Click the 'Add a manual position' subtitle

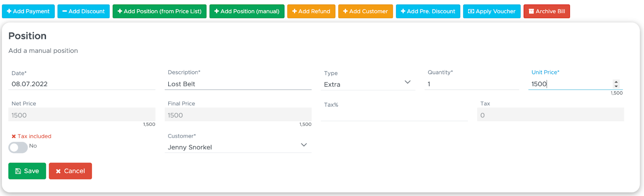[x=43, y=51]
